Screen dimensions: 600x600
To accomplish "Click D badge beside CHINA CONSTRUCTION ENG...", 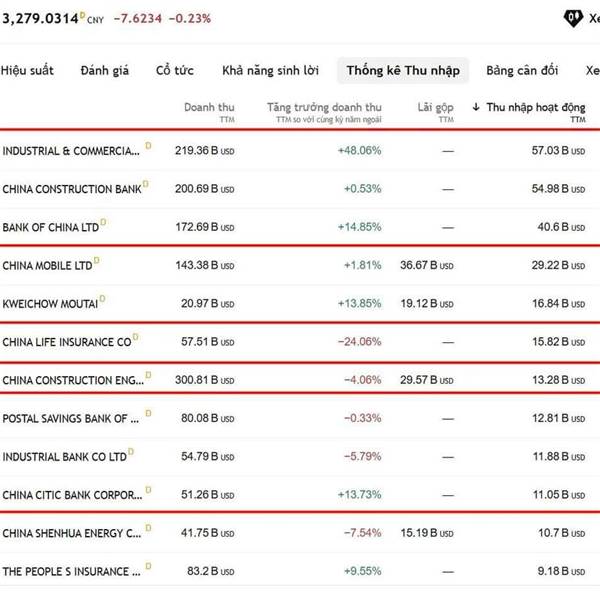I will click(x=148, y=375).
